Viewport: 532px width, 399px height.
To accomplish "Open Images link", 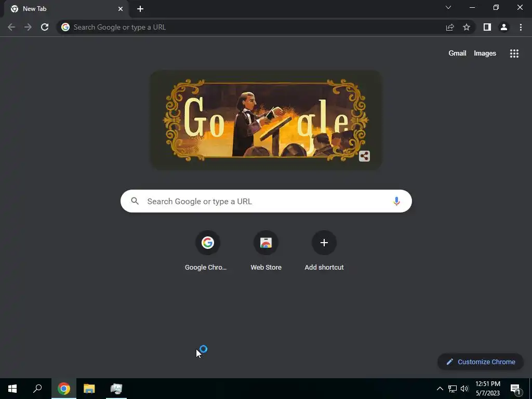I will coord(485,54).
